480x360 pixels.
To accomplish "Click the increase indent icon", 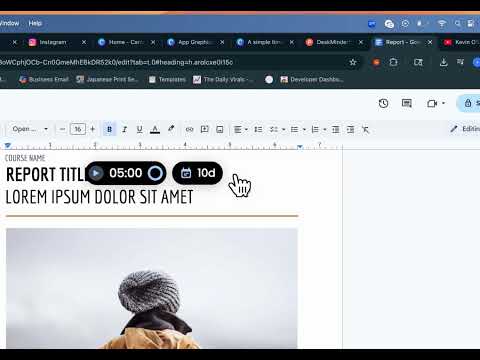I will click(351, 129).
